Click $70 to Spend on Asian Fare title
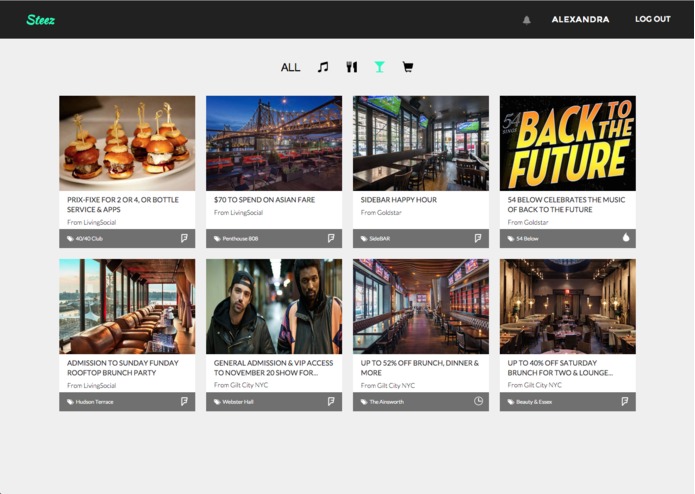695x494 pixels. (x=264, y=200)
